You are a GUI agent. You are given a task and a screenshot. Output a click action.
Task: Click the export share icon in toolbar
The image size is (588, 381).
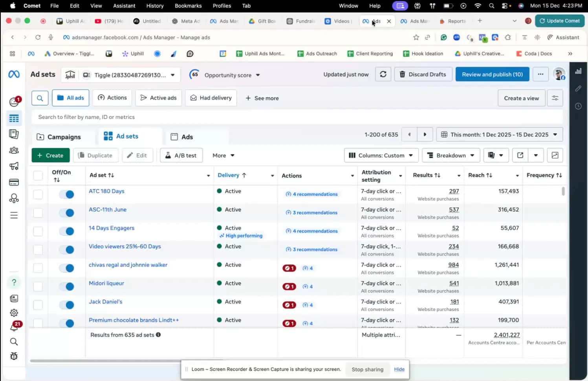tap(520, 156)
